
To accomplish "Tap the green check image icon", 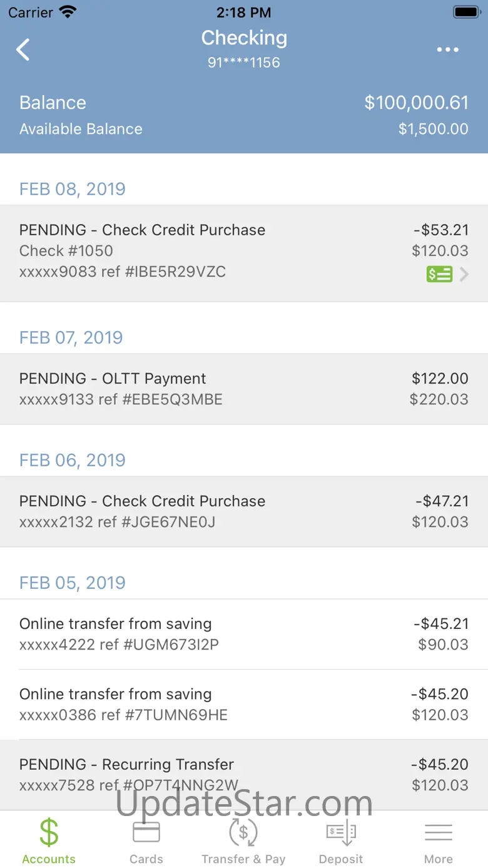I will (x=439, y=274).
